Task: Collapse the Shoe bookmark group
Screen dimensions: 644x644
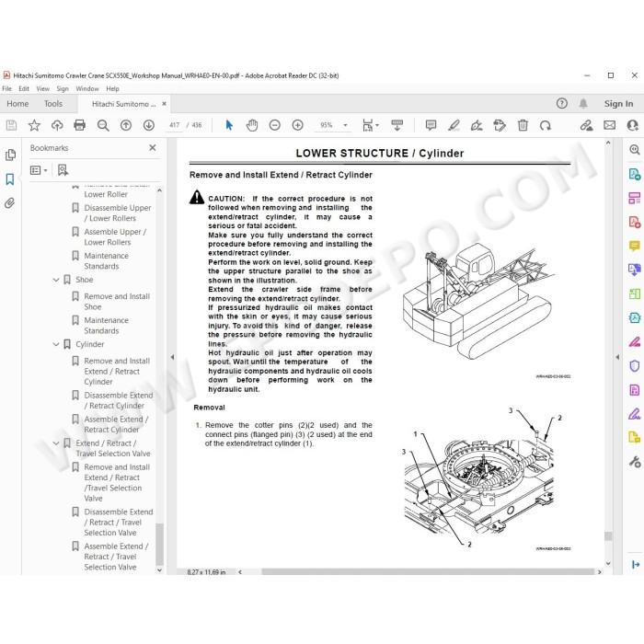Action: (56, 280)
